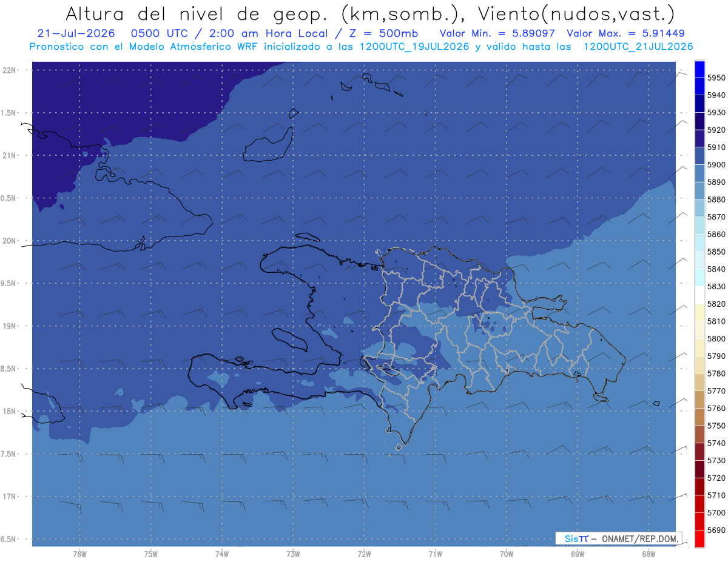Click the 5740 colorbar label
Image resolution: width=728 pixels, height=562 pixels.
[716, 443]
